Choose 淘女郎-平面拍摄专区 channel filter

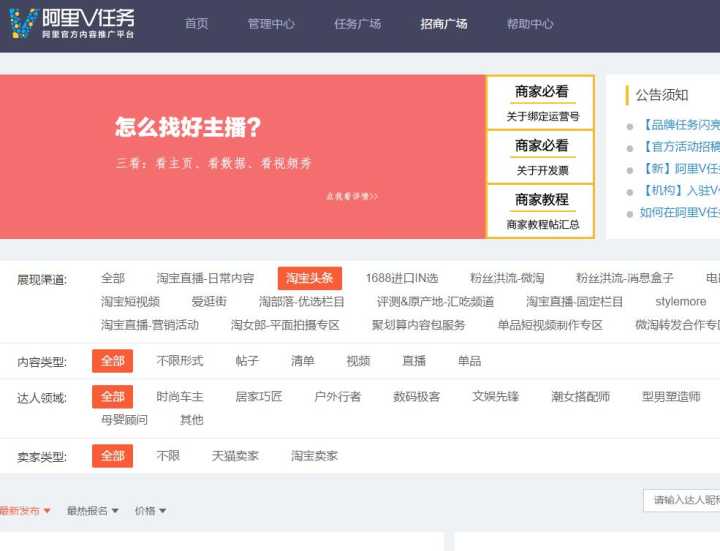(285, 325)
